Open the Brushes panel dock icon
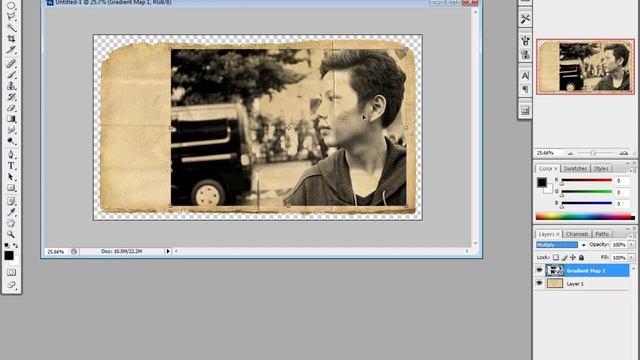This screenshot has width=640, height=360. [x=525, y=40]
